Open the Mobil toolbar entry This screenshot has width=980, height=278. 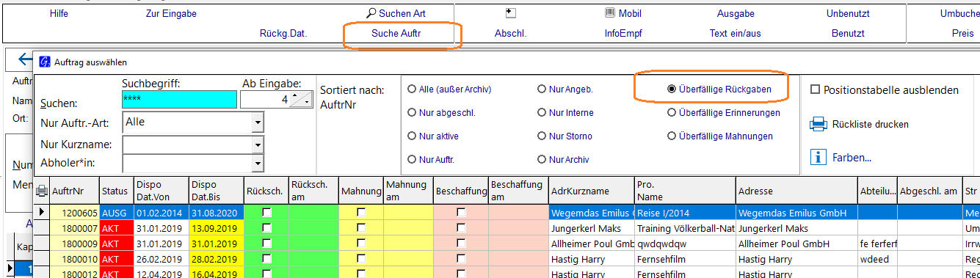(x=623, y=13)
